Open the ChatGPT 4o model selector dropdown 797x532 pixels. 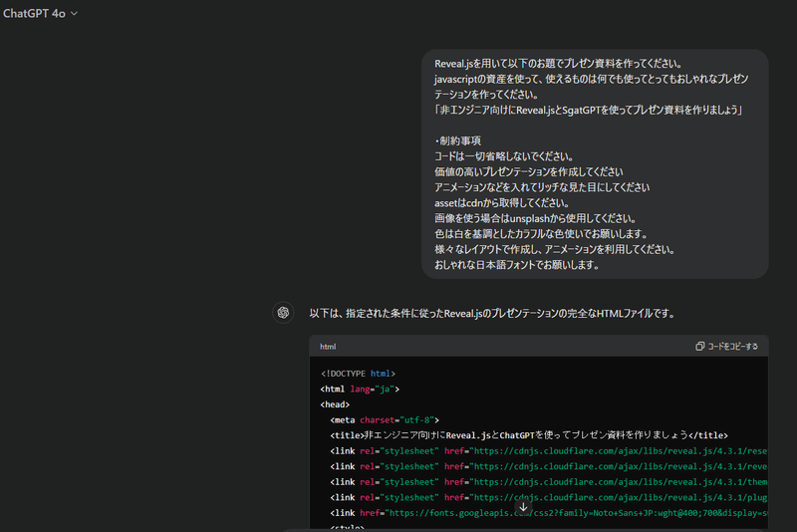point(40,14)
